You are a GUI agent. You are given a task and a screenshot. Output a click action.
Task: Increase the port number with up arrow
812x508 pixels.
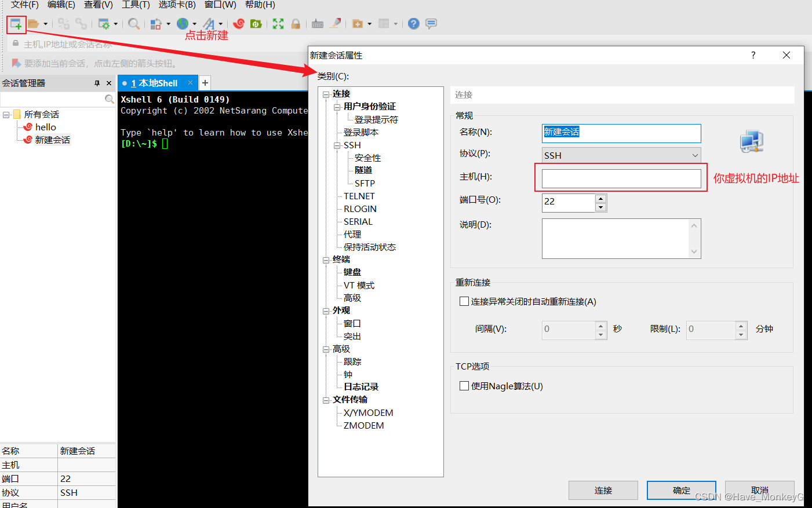point(601,198)
